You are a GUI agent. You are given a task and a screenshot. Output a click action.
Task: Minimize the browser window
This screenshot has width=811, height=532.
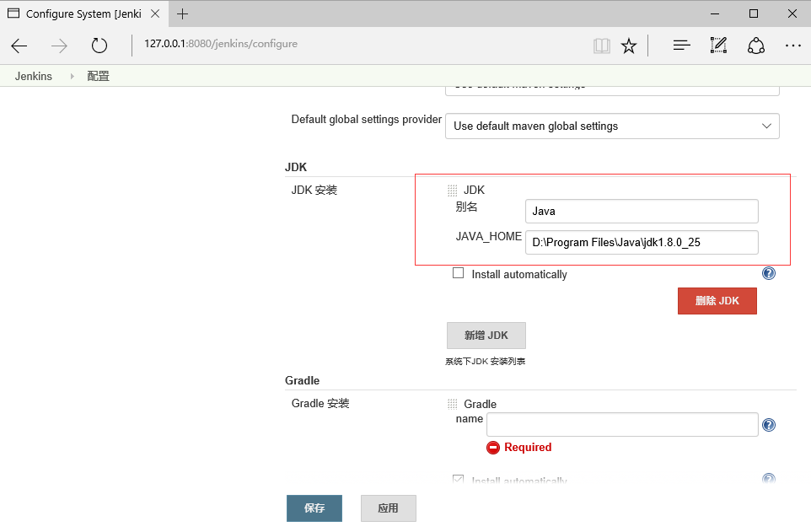point(715,14)
